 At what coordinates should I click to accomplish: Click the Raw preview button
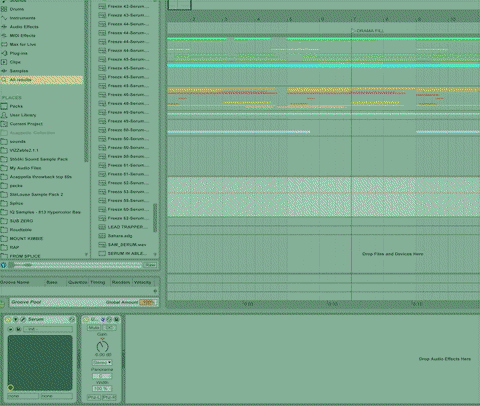click(x=150, y=265)
